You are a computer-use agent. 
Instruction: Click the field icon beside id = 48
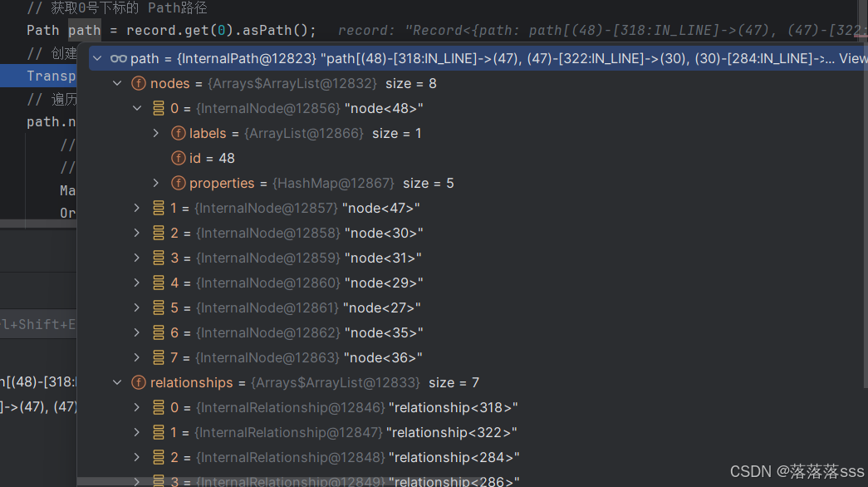tap(178, 158)
